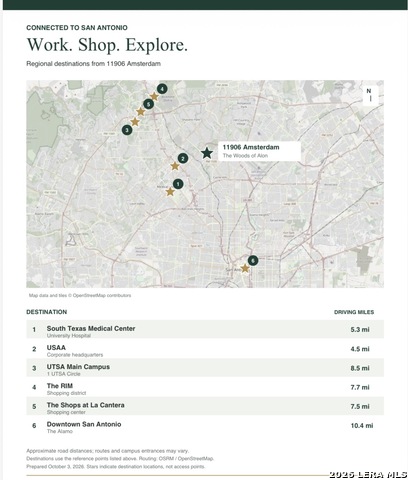Click map marker number 6
Viewport: 408px width, 480px height.
[253, 260]
